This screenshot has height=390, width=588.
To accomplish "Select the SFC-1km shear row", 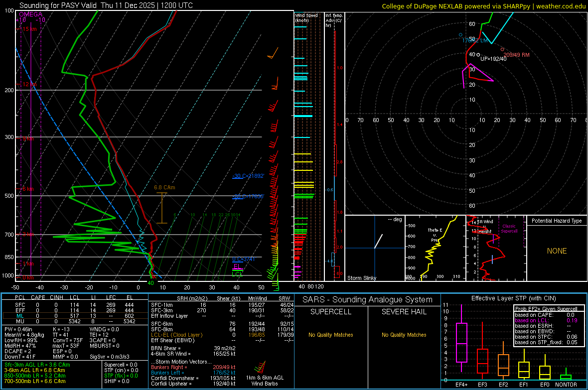I will 222,305.
